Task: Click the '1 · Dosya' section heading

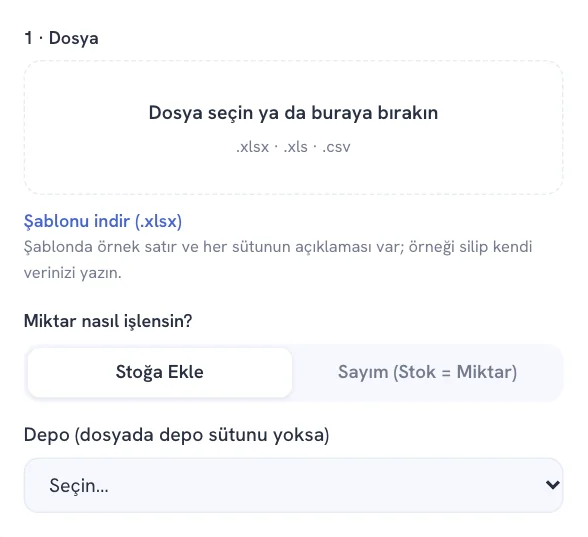Action: (62, 38)
